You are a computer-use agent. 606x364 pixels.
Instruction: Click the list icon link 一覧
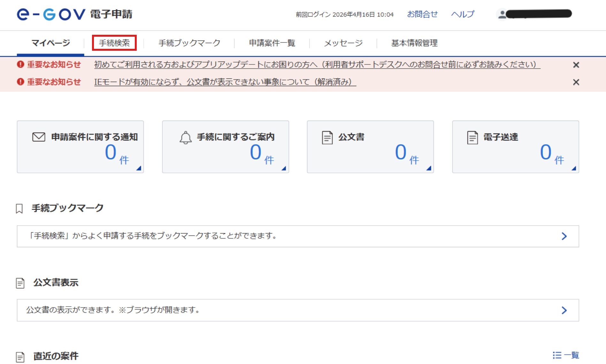coord(566,355)
